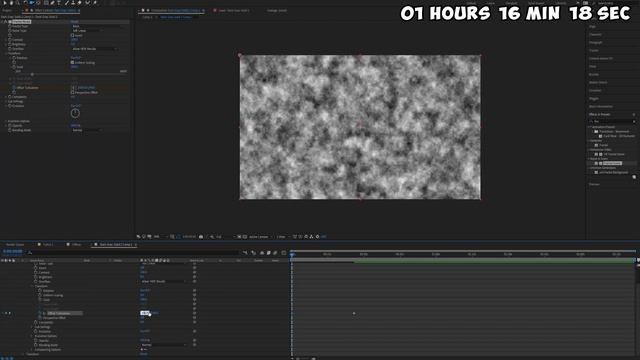
Task: Click the timeline current-time playhead
Action: coord(292,254)
